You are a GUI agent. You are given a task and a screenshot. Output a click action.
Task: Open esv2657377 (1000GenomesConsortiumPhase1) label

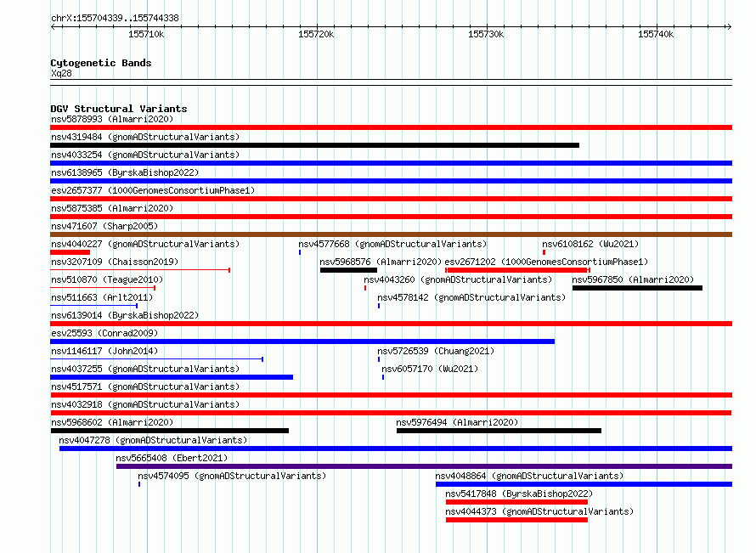click(x=153, y=190)
